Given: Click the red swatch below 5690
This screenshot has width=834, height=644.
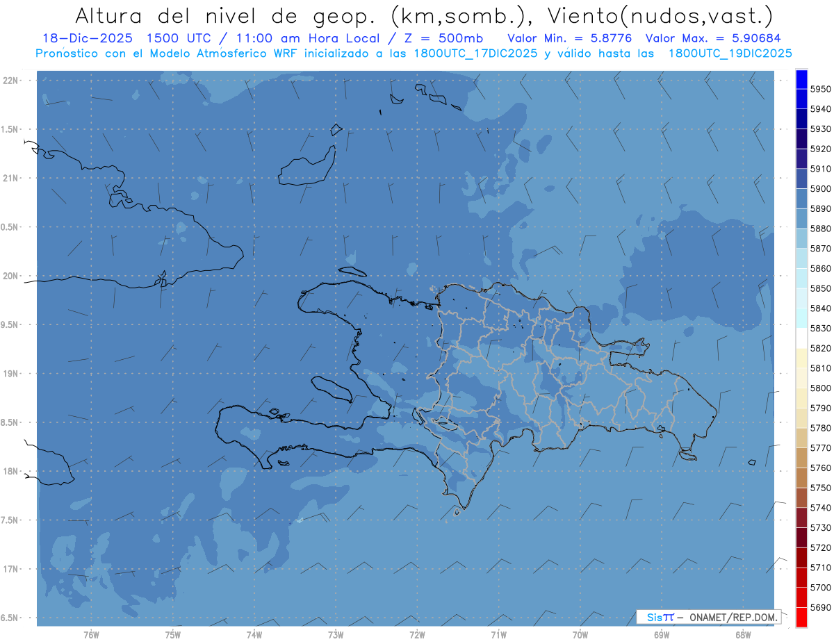Looking at the screenshot, I should click(801, 617).
